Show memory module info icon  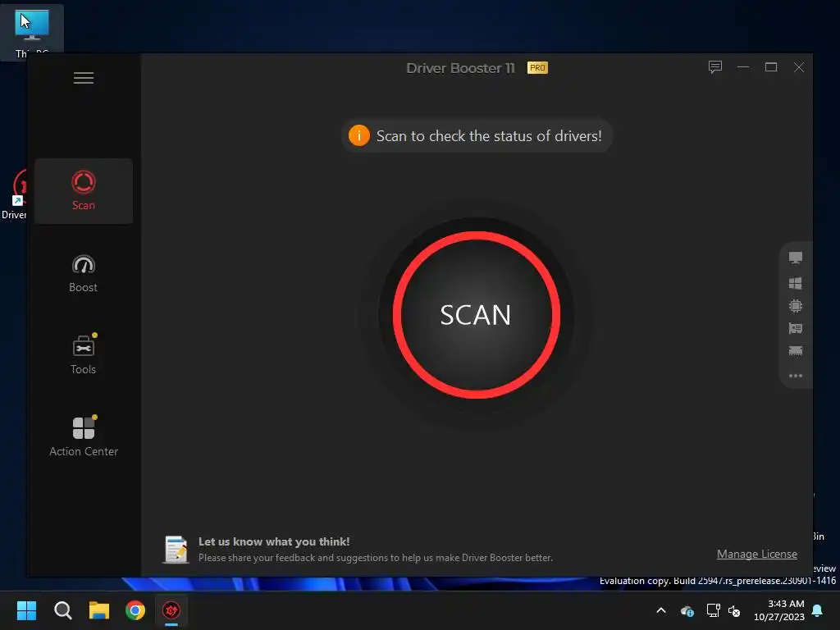click(796, 351)
